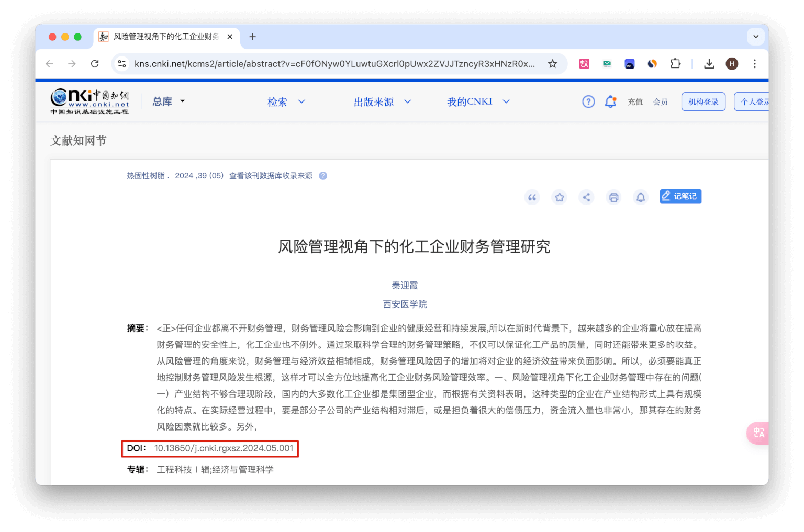Open browser downloads
This screenshot has height=532, width=804.
pos(709,64)
